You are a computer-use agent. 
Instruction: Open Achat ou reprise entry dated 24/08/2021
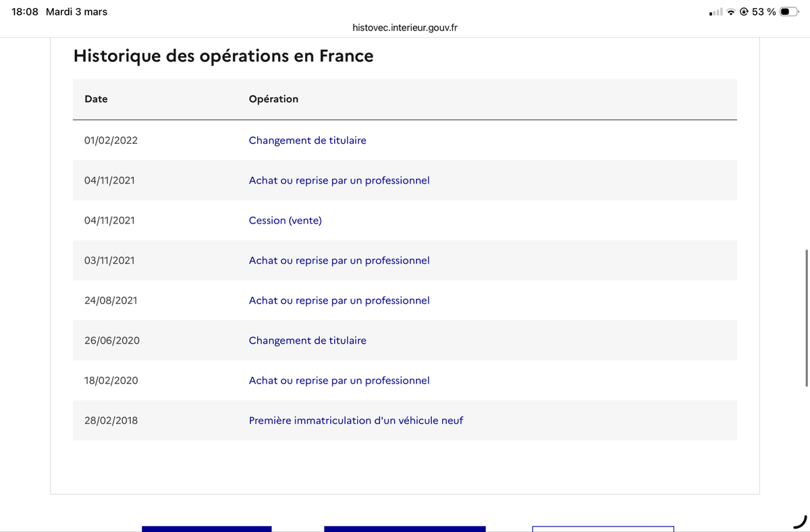pos(339,300)
